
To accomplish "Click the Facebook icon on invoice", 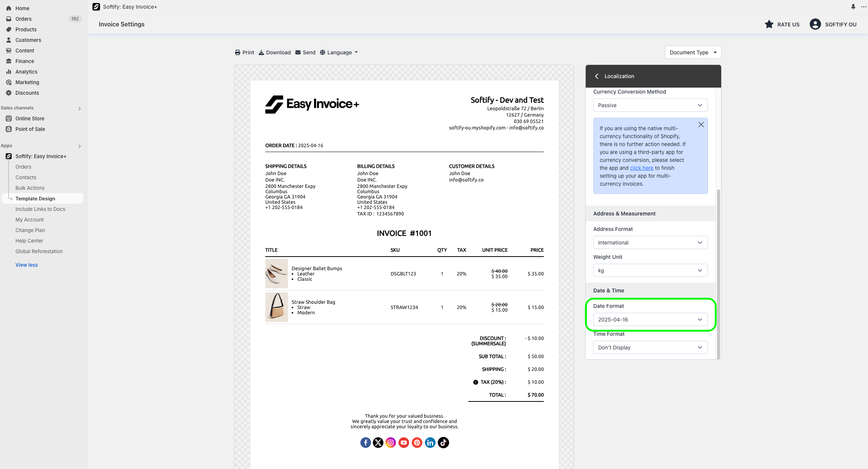I will pyautogui.click(x=365, y=443).
